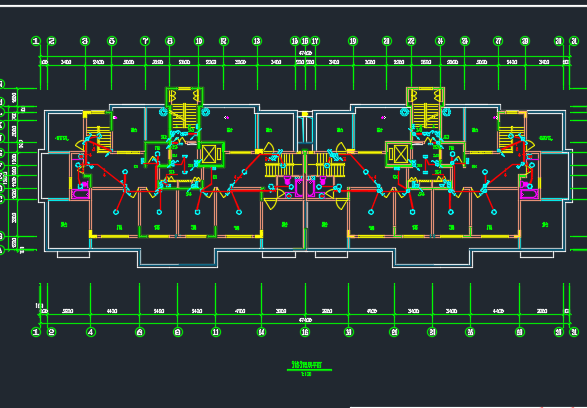Pick grid axis bubble number 8

(170, 41)
